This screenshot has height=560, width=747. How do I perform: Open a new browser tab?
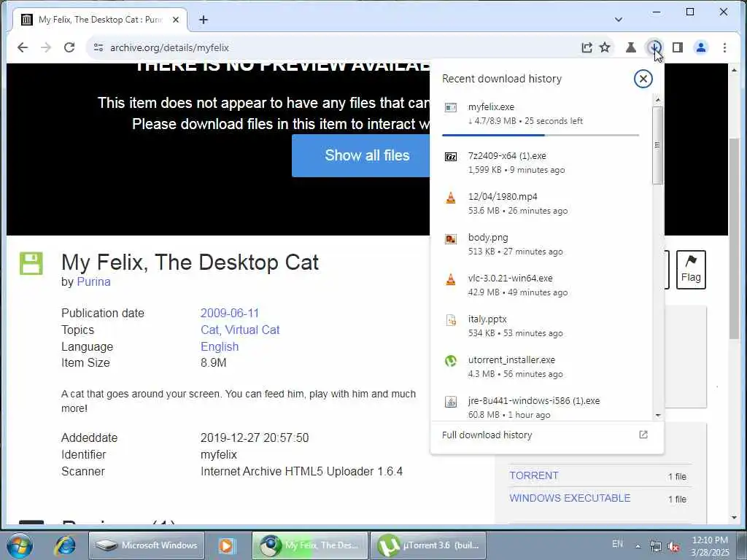[204, 20]
